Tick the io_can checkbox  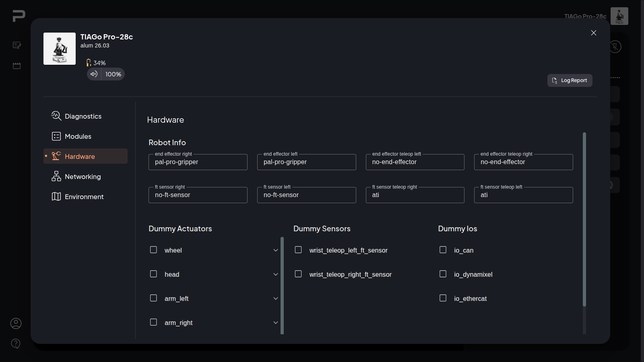[x=443, y=250]
